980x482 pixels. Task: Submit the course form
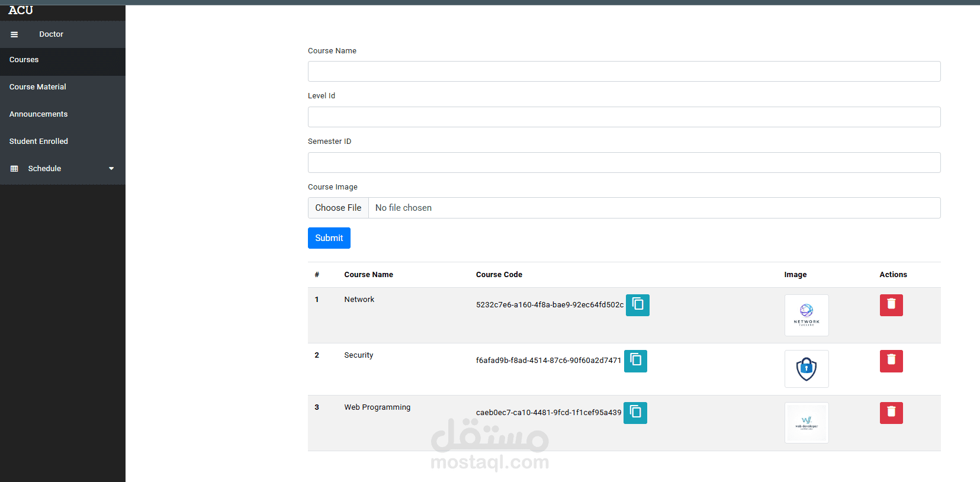329,238
